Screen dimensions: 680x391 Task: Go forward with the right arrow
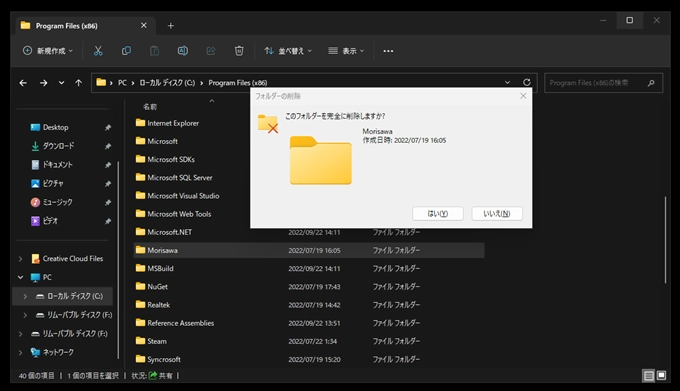tap(43, 83)
